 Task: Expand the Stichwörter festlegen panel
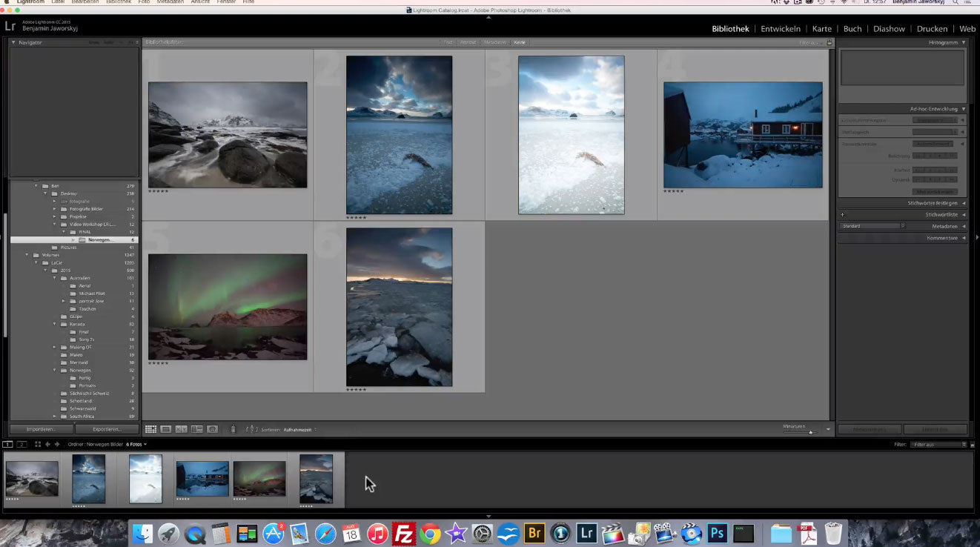[964, 203]
